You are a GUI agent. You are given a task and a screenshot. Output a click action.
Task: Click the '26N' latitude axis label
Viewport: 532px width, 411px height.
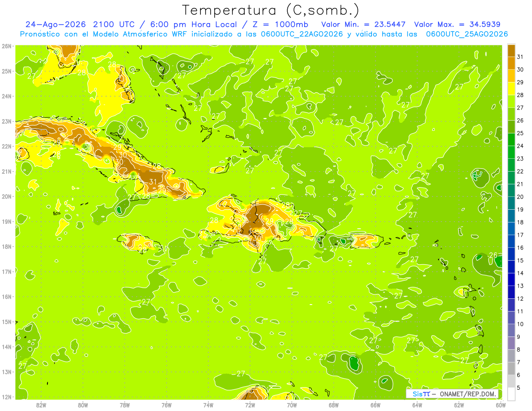(7, 46)
